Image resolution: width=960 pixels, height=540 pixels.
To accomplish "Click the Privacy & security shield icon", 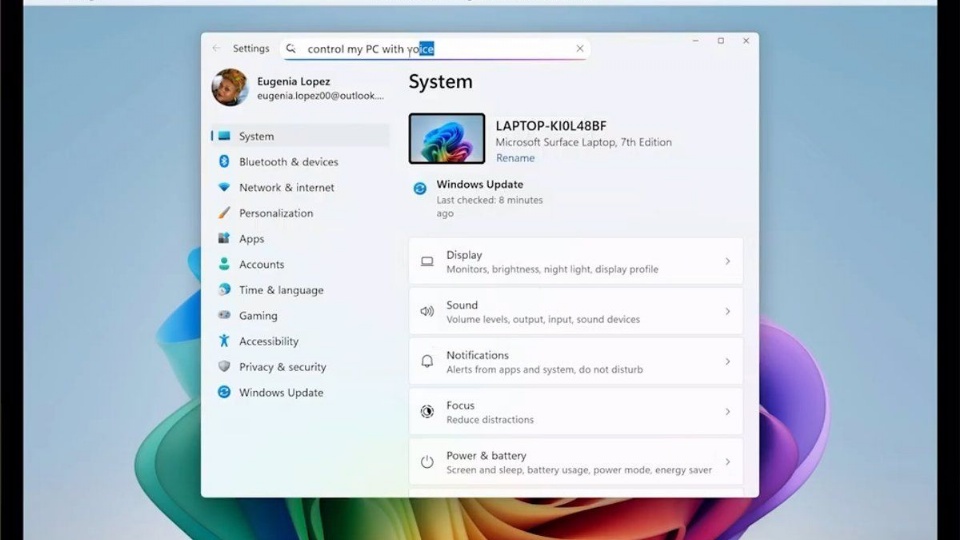I will (224, 366).
